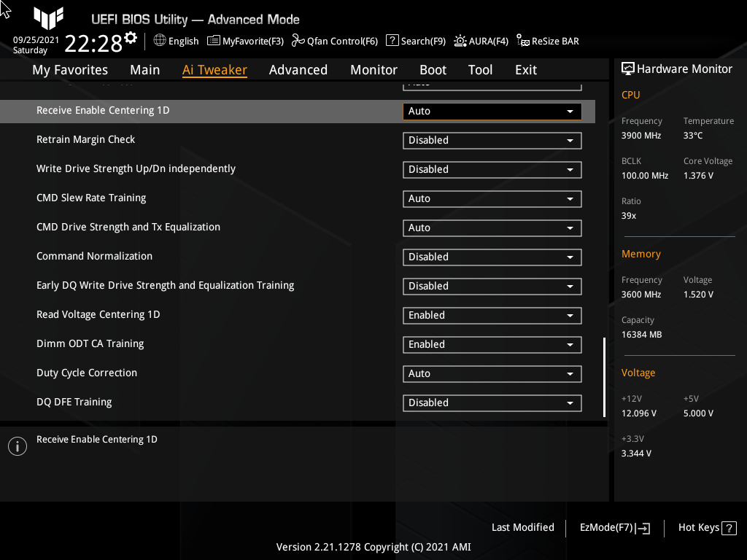Open the Boot tab
Screen dimensions: 747x560
(x=433, y=70)
